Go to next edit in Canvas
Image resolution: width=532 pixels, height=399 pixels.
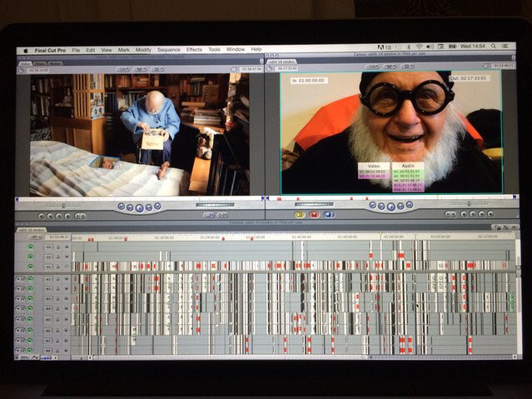[x=410, y=204]
